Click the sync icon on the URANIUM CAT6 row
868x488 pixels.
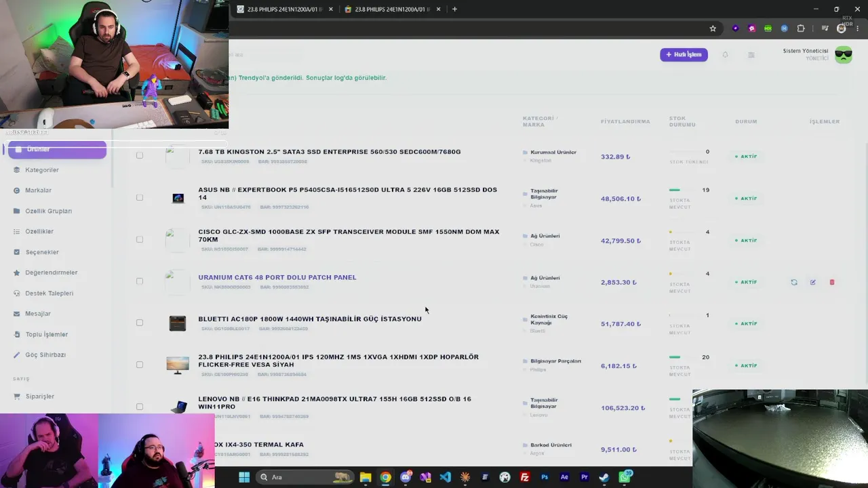point(794,282)
